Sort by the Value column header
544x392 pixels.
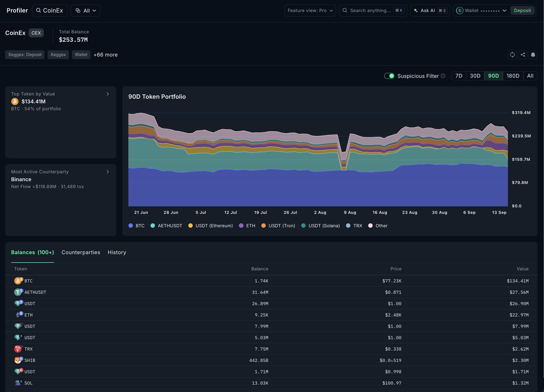[522, 269]
